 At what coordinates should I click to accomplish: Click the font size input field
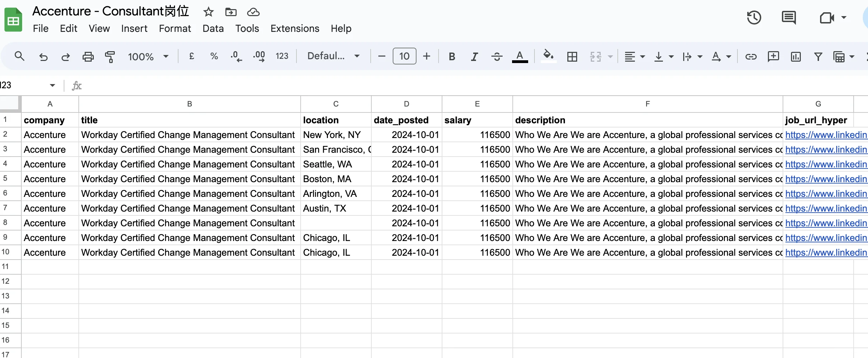404,56
